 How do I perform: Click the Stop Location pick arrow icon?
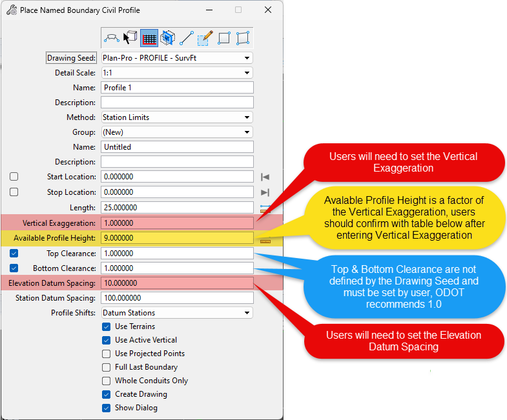coord(265,192)
